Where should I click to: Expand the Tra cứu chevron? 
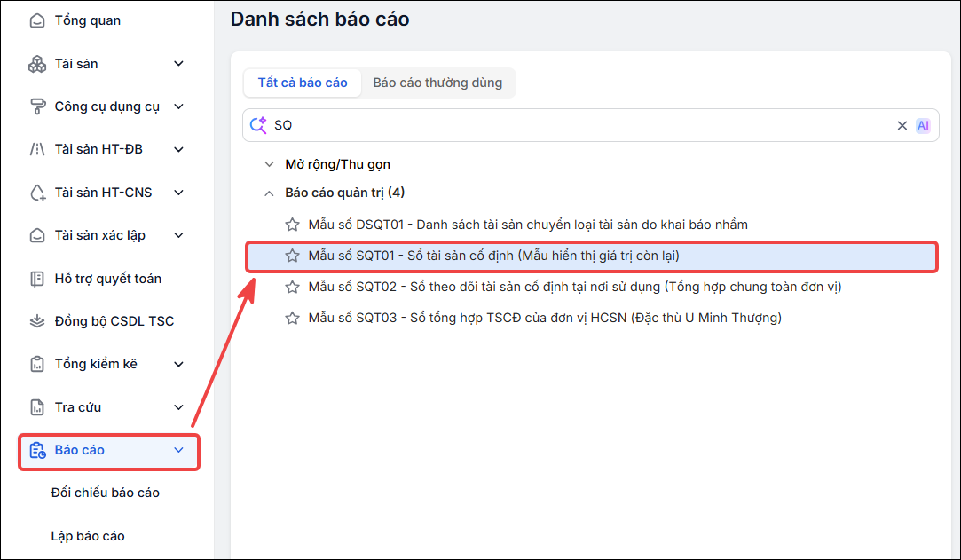[x=178, y=407]
